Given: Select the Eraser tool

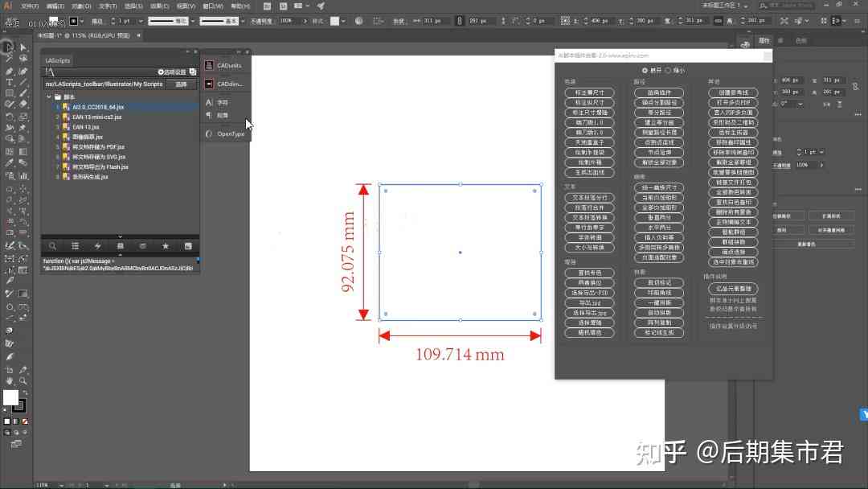Looking at the screenshot, I should click(23, 104).
